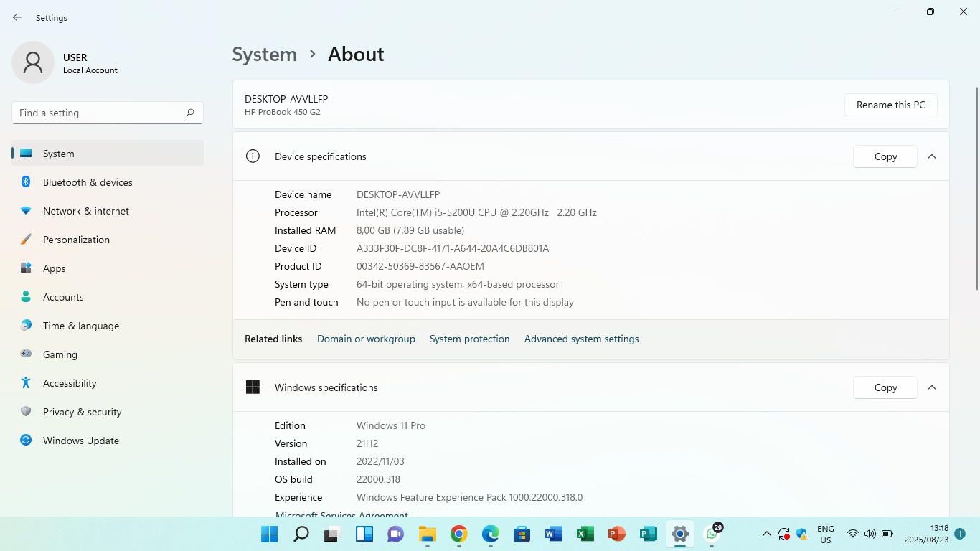This screenshot has width=980, height=551.
Task: Open the System protection link
Action: (x=469, y=339)
